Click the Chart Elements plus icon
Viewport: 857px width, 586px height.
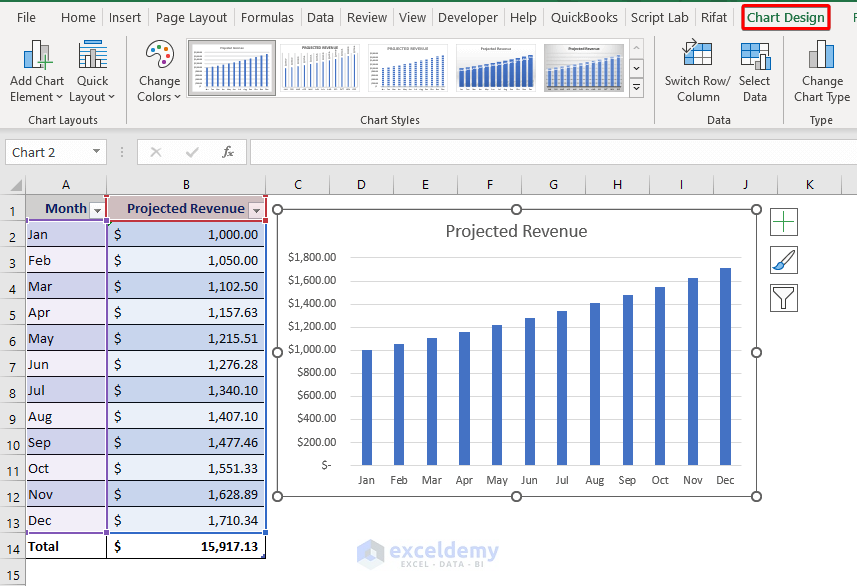coord(784,222)
